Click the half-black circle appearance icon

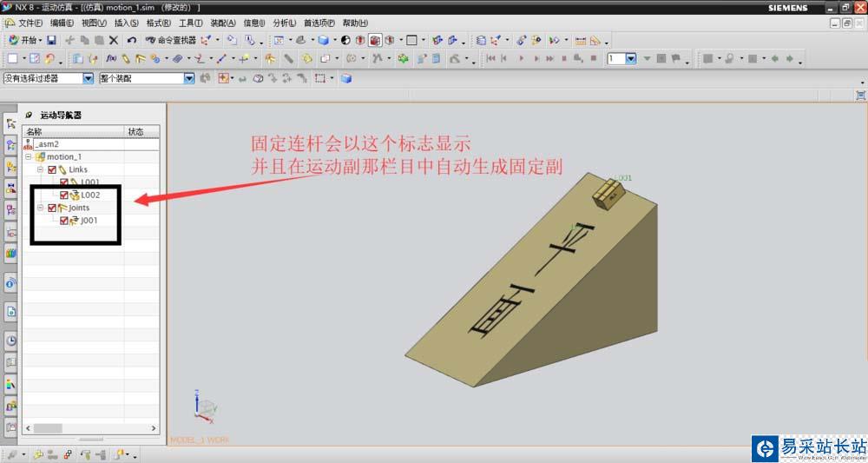[345, 40]
